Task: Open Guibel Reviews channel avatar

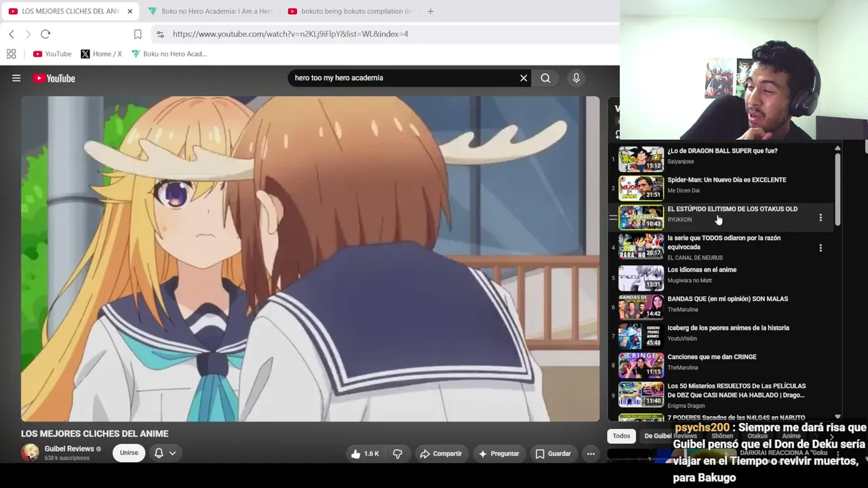Action: 30,453
